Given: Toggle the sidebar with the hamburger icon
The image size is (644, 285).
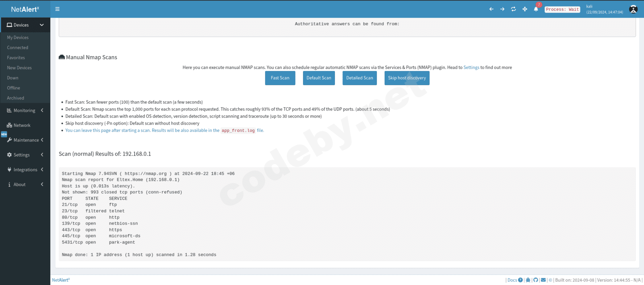Looking at the screenshot, I should (58, 9).
